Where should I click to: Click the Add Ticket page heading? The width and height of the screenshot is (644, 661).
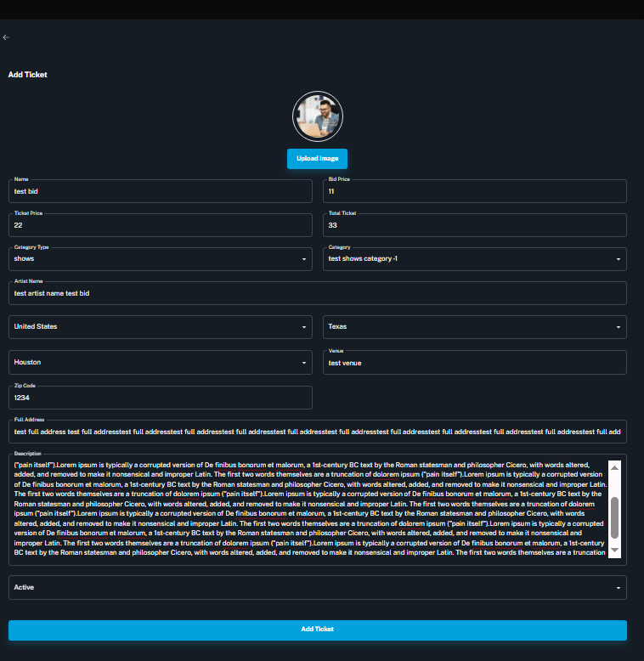pyautogui.click(x=28, y=75)
